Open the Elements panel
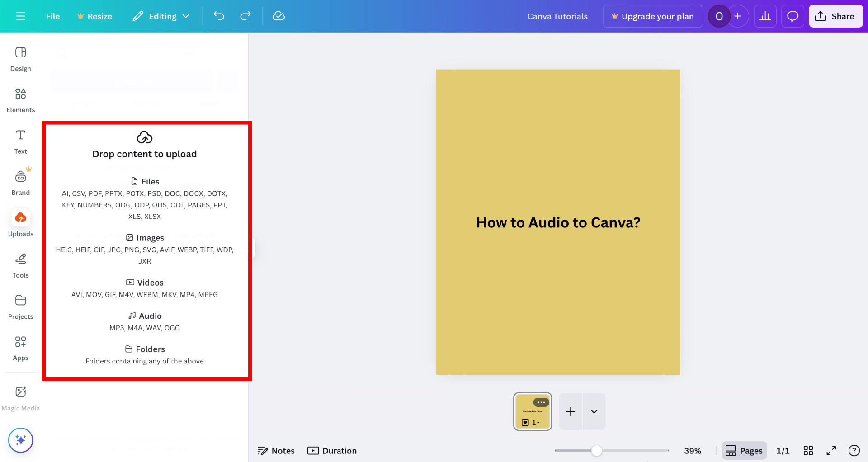 20,99
